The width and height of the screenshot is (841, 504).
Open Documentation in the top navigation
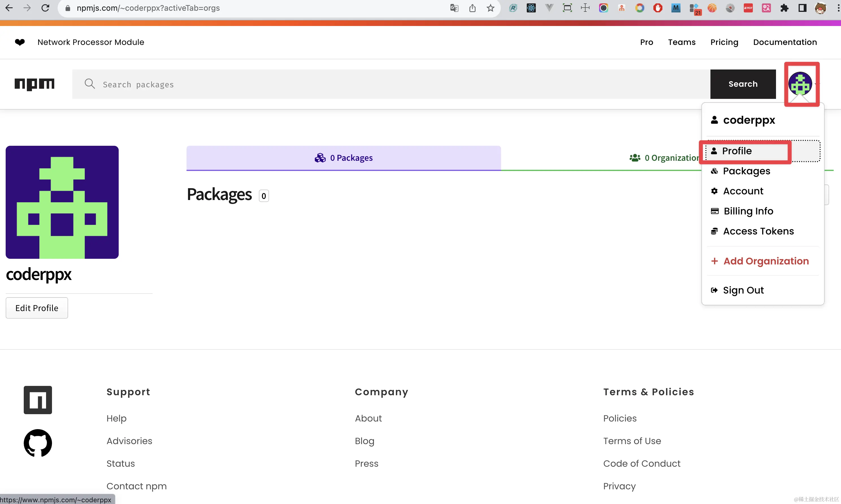click(784, 42)
